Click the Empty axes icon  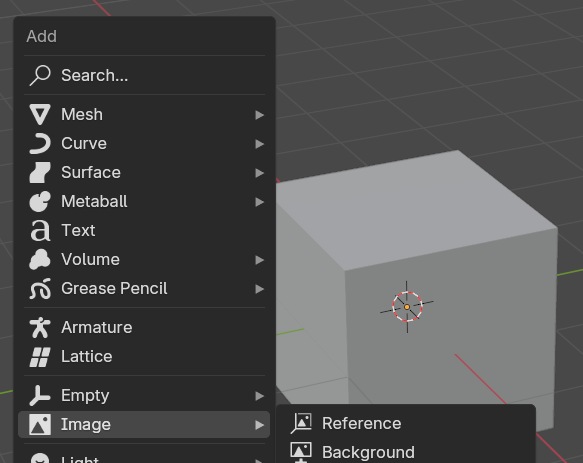pyautogui.click(x=40, y=395)
